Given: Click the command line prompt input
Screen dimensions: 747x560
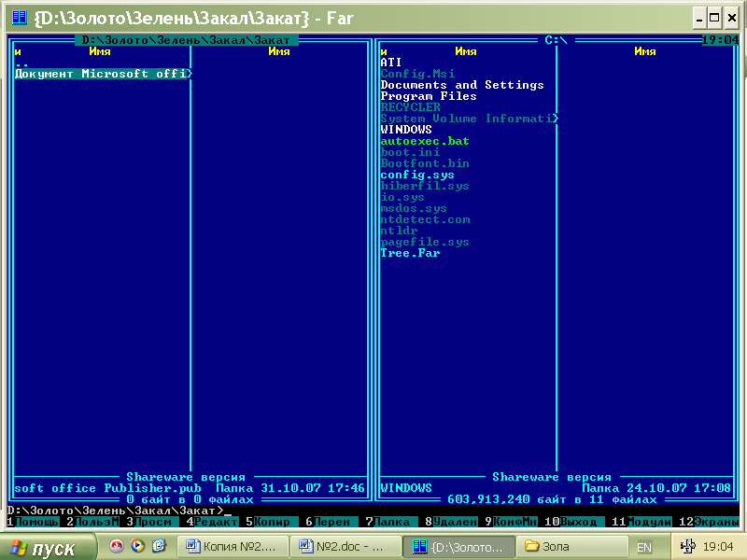Looking at the screenshot, I should pos(373,511).
